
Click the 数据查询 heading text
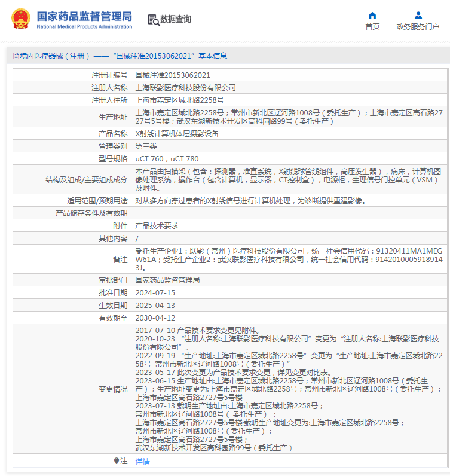pos(175,19)
